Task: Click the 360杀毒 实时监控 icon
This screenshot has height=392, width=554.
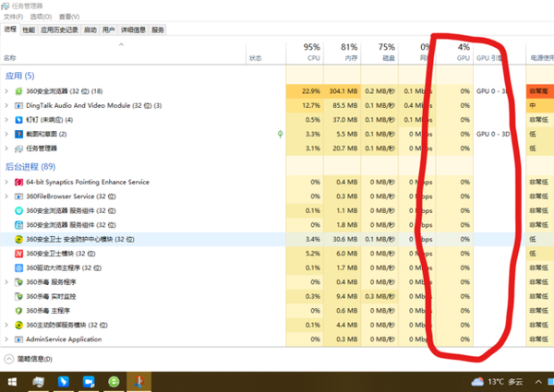Action: [x=18, y=296]
